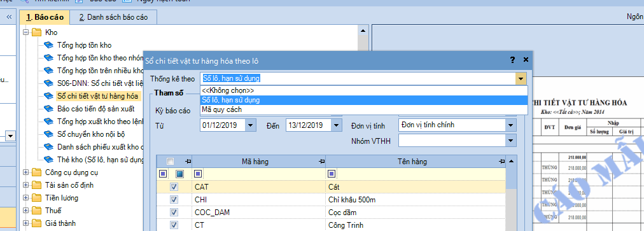Tick the select-all checkbox in grid header

[171, 162]
